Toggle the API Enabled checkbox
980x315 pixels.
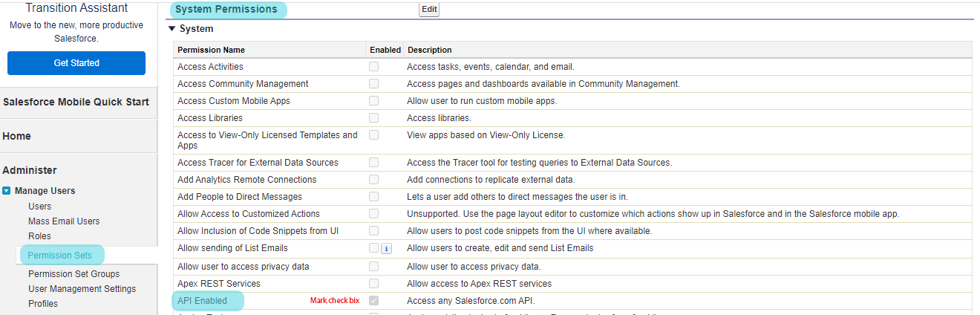[x=374, y=301]
